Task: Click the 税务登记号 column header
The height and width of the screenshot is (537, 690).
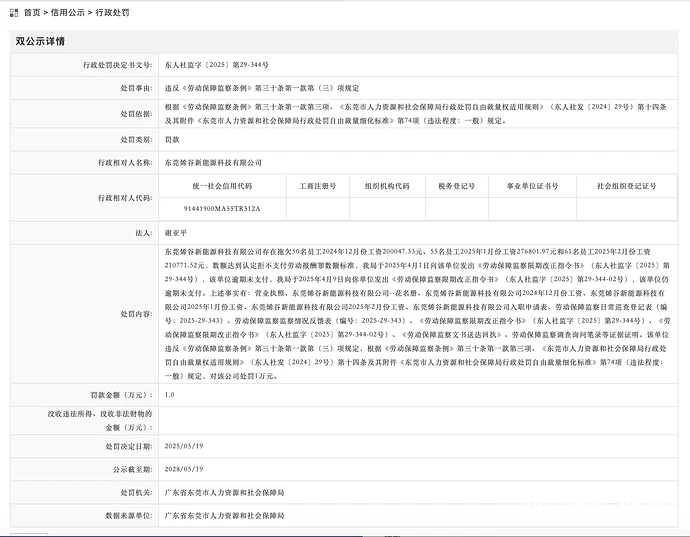Action: tap(457, 186)
